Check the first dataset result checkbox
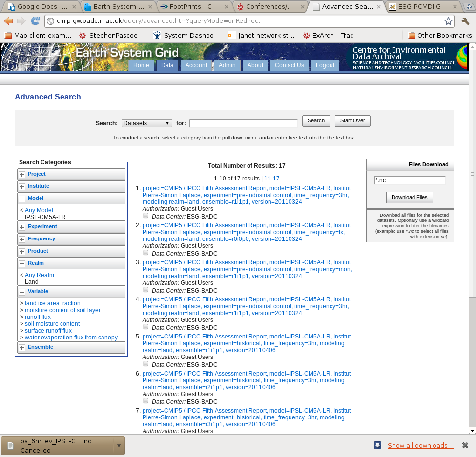Viewport: 476px width, 457px height. tap(145, 216)
